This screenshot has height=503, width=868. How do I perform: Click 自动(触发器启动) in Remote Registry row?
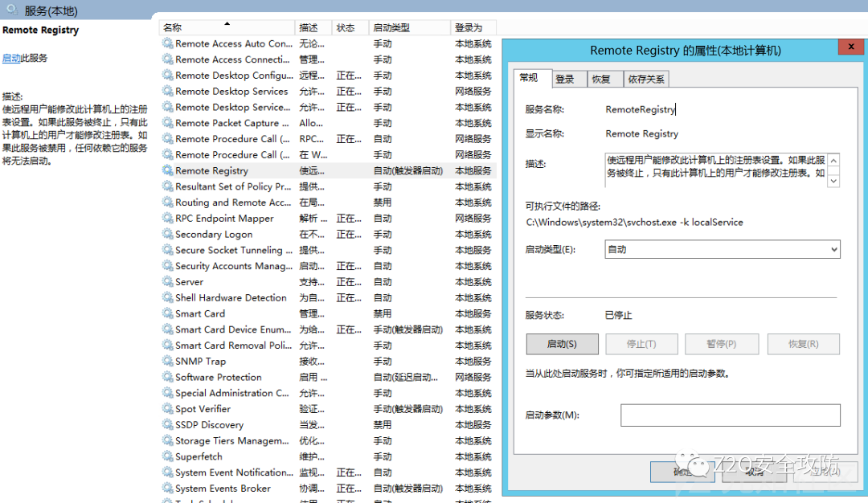click(x=408, y=171)
